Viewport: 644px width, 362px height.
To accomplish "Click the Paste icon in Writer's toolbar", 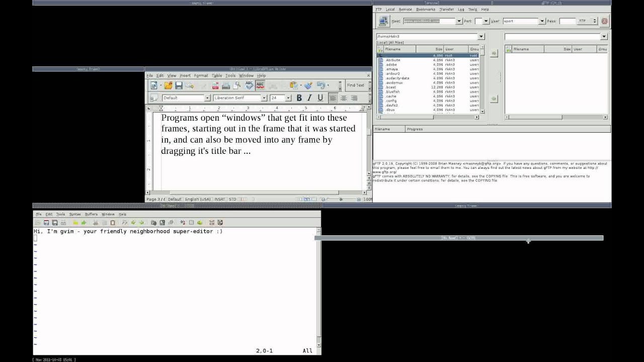I will pyautogui.click(x=293, y=85).
